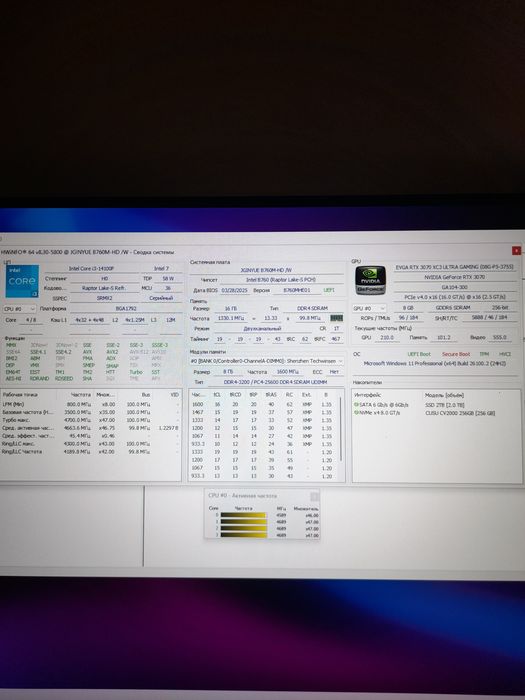Click the tRFC value 467
The width and height of the screenshot is (525, 700).
tap(336, 339)
